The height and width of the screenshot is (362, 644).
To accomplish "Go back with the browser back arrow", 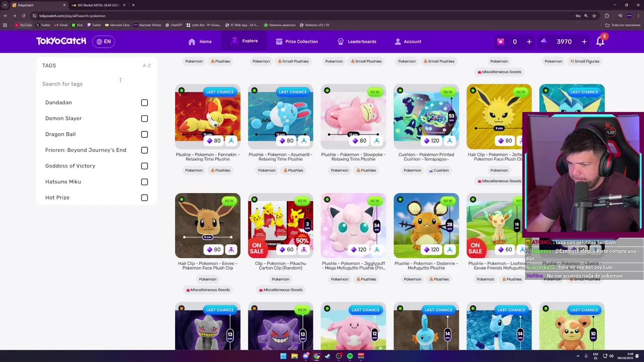I will tap(6, 16).
